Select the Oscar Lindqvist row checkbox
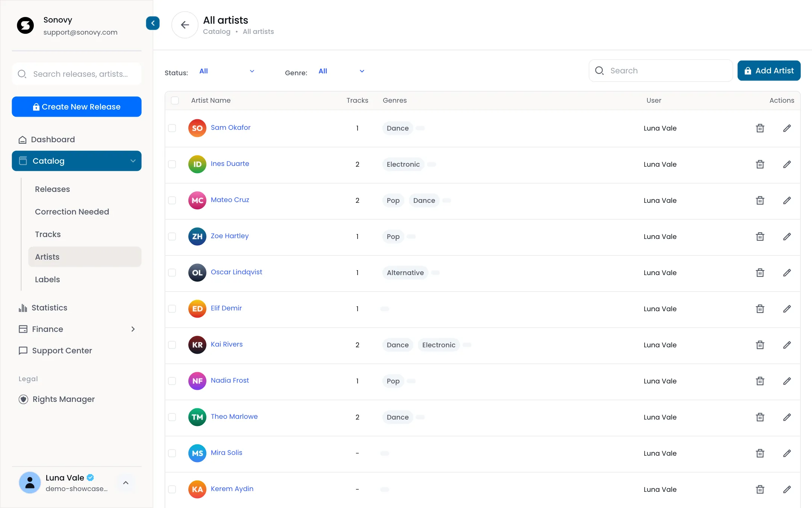This screenshot has width=812, height=508. coord(172,272)
